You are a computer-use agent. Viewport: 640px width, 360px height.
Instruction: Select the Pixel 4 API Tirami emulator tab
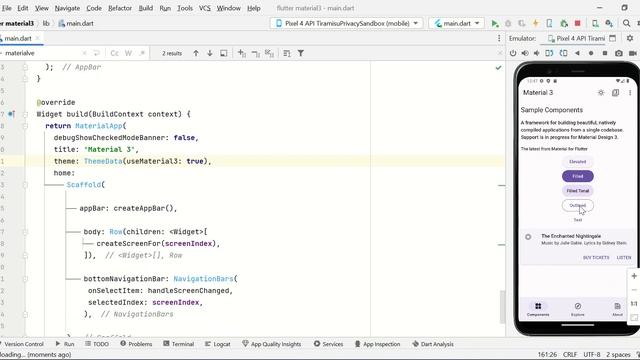click(x=577, y=38)
